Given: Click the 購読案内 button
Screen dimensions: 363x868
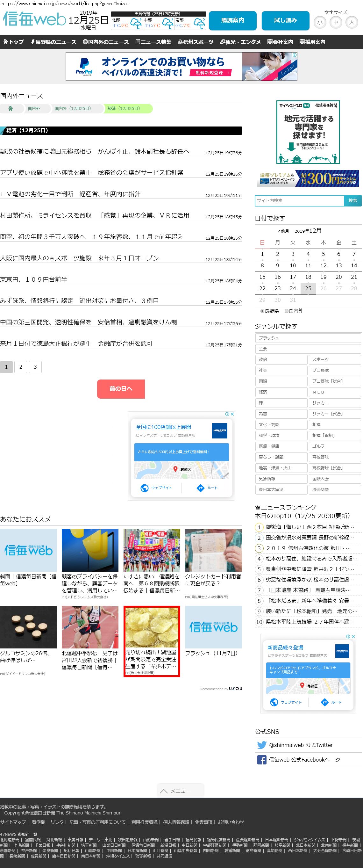Looking at the screenshot, I should tap(232, 21).
